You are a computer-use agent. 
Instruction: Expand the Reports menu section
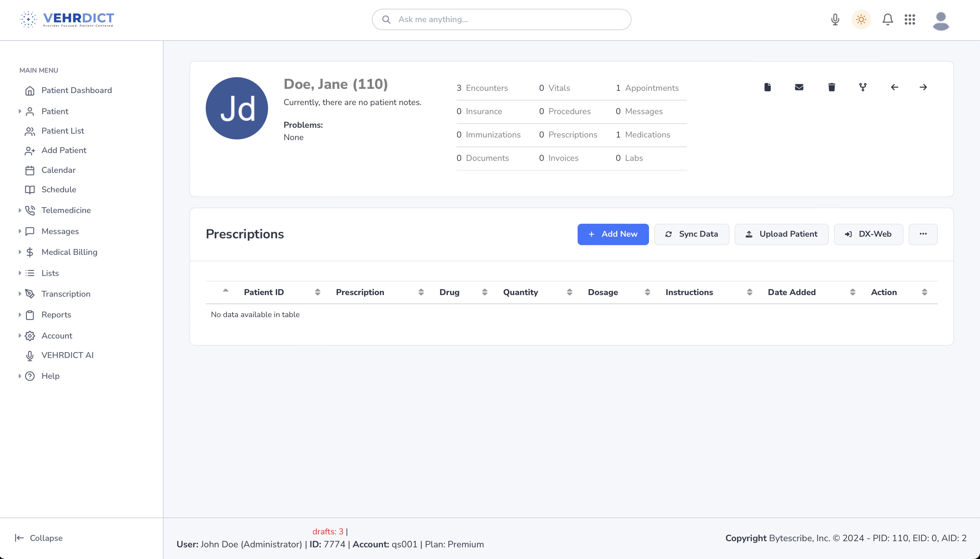pyautogui.click(x=56, y=315)
